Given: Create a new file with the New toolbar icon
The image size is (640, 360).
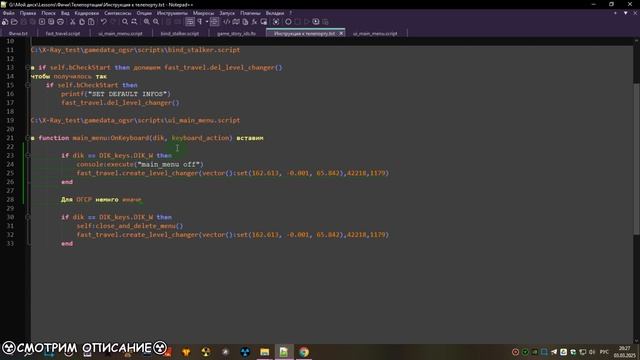Looking at the screenshot, I should (5, 22).
